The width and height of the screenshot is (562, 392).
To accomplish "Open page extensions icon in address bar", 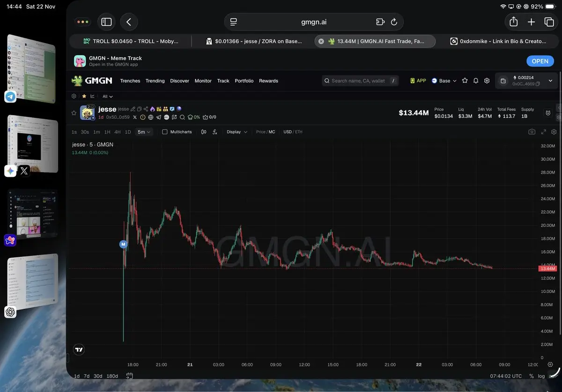I will pos(380,22).
